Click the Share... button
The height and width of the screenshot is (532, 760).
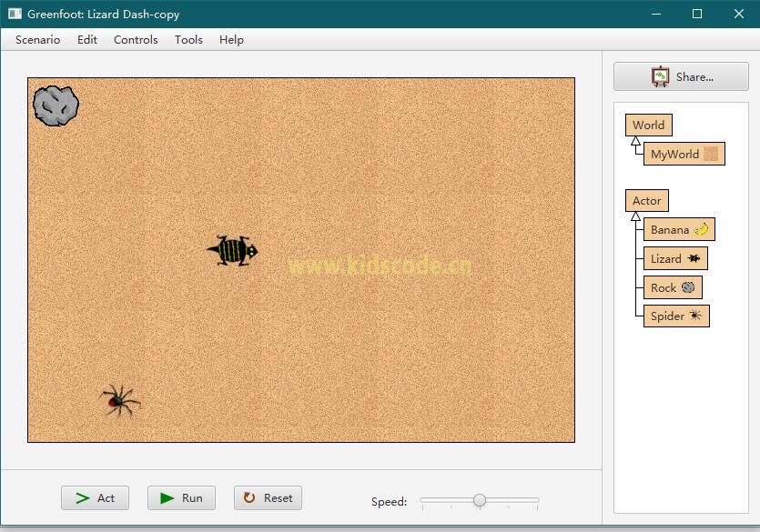[x=681, y=76]
